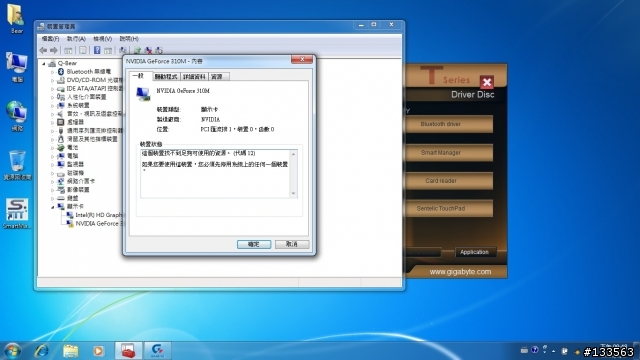Expand the 監視器 category arrow
This screenshot has height=360, width=640.
point(52,164)
